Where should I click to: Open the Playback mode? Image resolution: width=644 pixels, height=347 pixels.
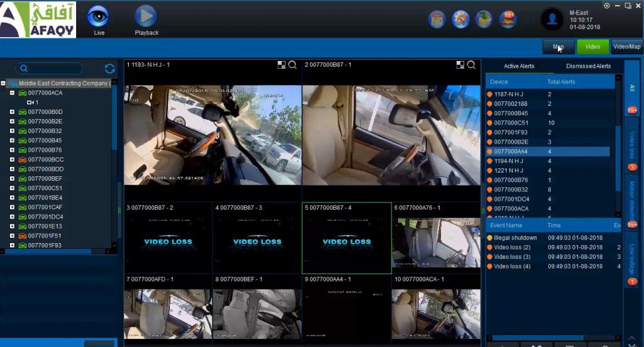(146, 21)
